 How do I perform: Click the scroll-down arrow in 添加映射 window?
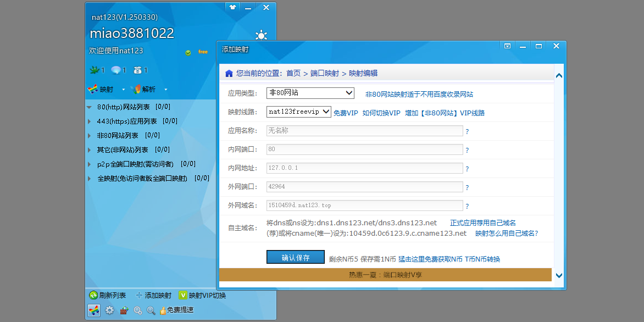559,276
